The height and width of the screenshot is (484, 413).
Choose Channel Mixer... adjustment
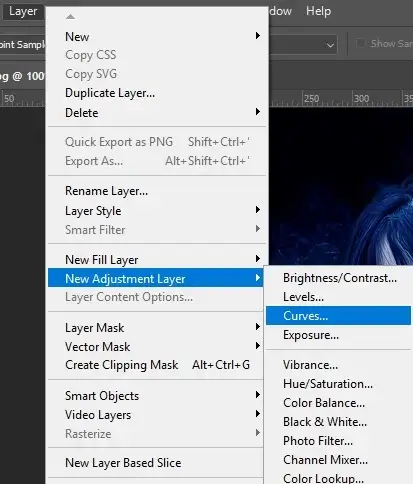point(338,460)
